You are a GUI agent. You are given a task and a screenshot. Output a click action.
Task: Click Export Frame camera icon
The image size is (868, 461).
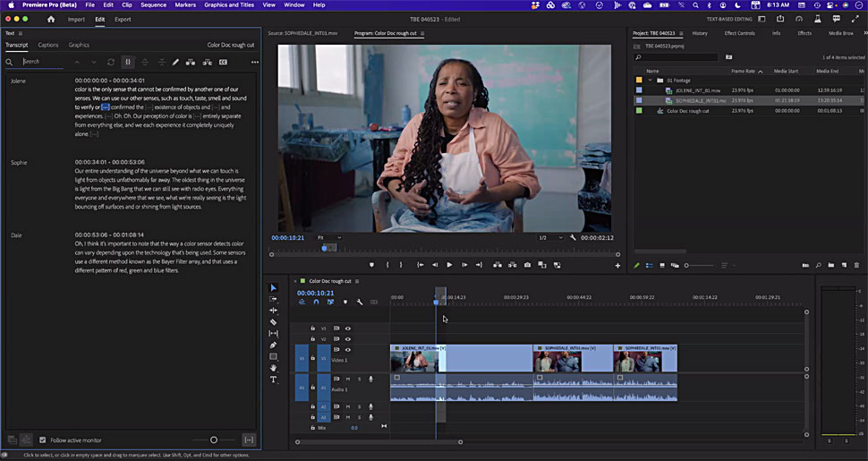pos(528,265)
